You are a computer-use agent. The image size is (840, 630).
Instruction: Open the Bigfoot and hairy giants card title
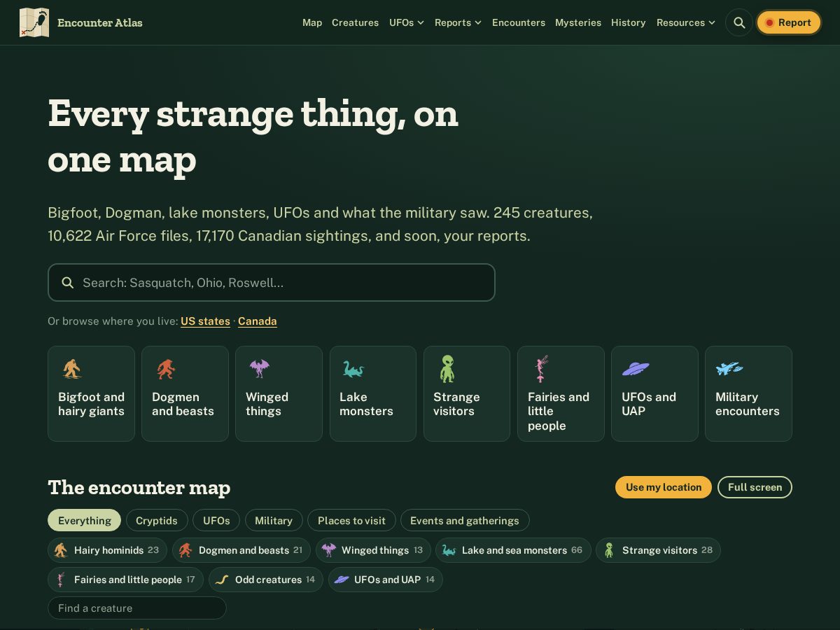(x=91, y=404)
